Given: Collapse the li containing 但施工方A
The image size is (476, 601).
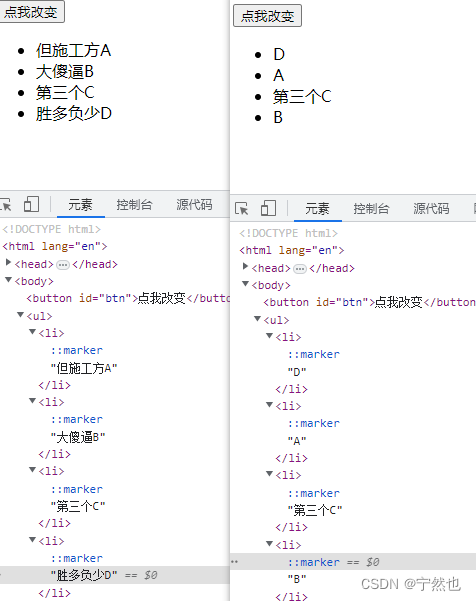Looking at the screenshot, I should coord(33,332).
